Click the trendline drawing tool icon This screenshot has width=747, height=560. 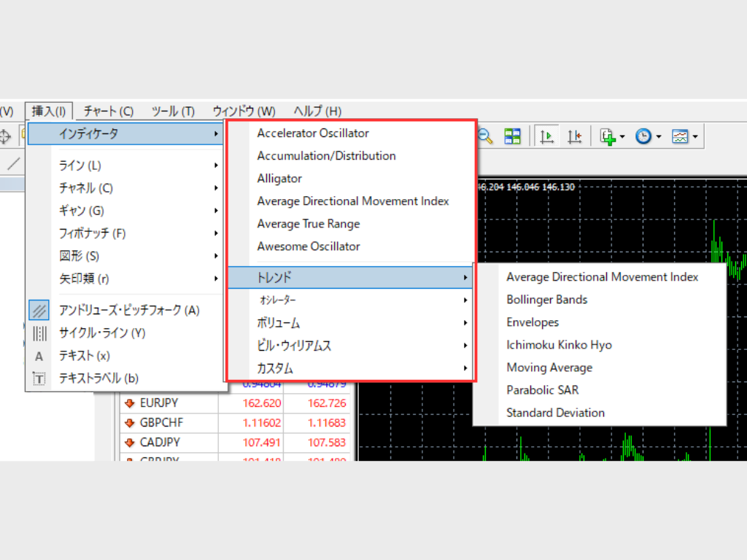[13, 164]
